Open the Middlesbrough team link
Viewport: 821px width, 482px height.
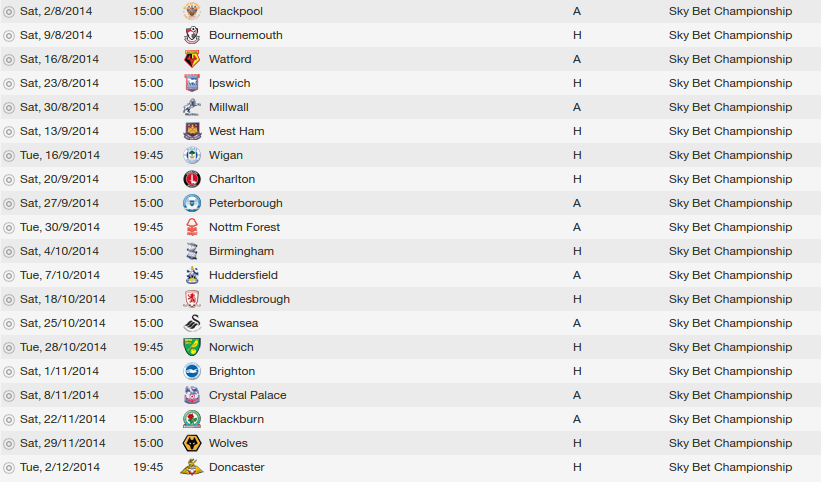pyautogui.click(x=249, y=299)
